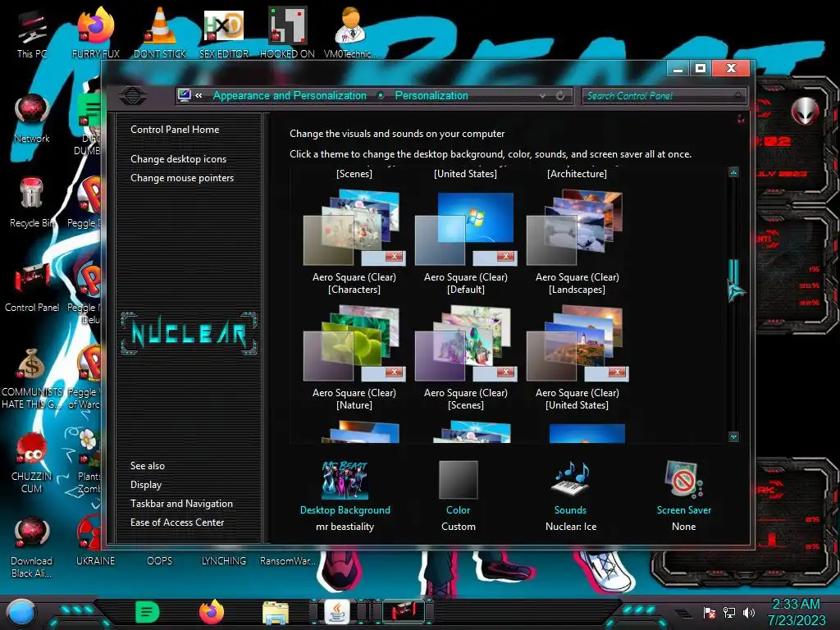
Task: Click Personalization breadcrumb segment
Action: (x=431, y=96)
